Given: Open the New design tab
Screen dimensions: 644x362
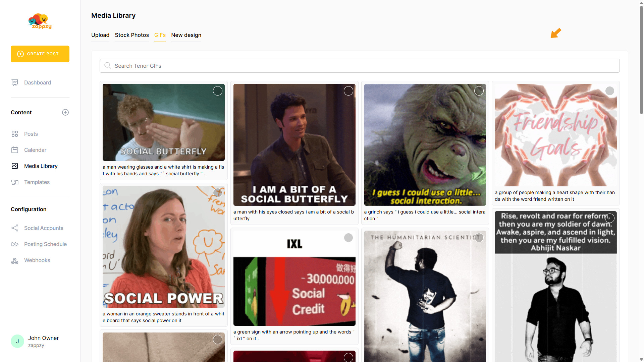Looking at the screenshot, I should [186, 35].
